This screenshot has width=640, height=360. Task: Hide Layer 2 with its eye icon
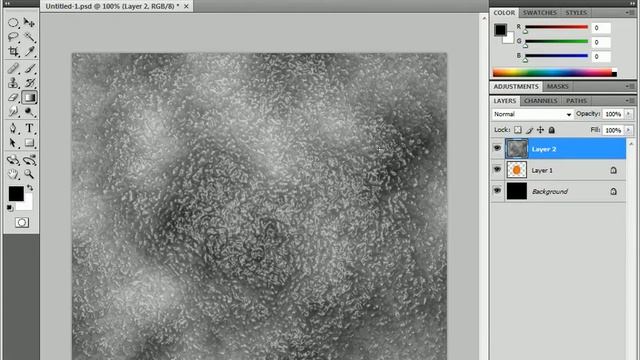497,148
